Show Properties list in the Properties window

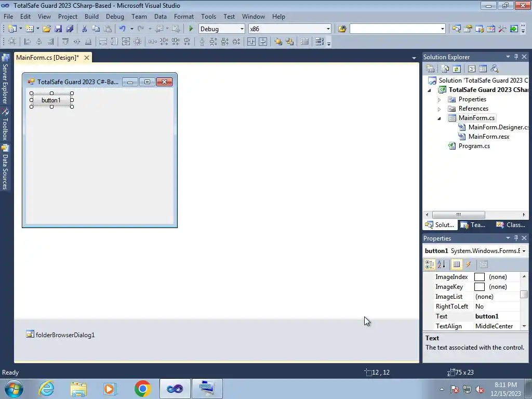point(457,264)
